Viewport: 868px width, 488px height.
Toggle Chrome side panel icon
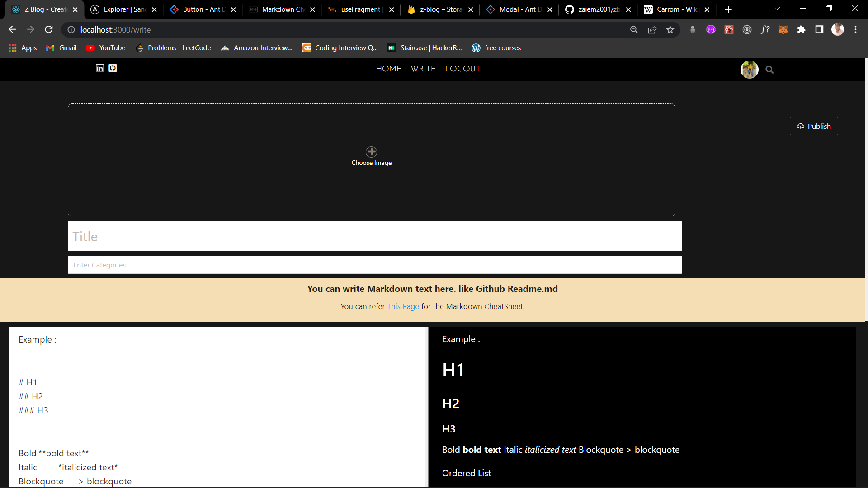(819, 30)
